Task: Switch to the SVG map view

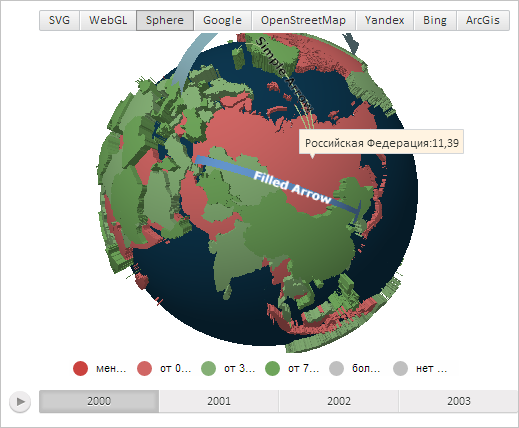Action: [59, 20]
